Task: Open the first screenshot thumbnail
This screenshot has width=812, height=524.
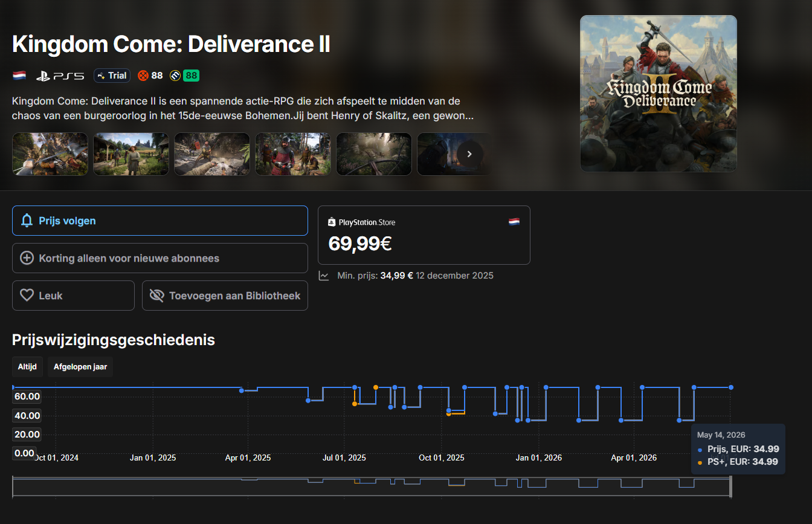Action: click(x=50, y=154)
